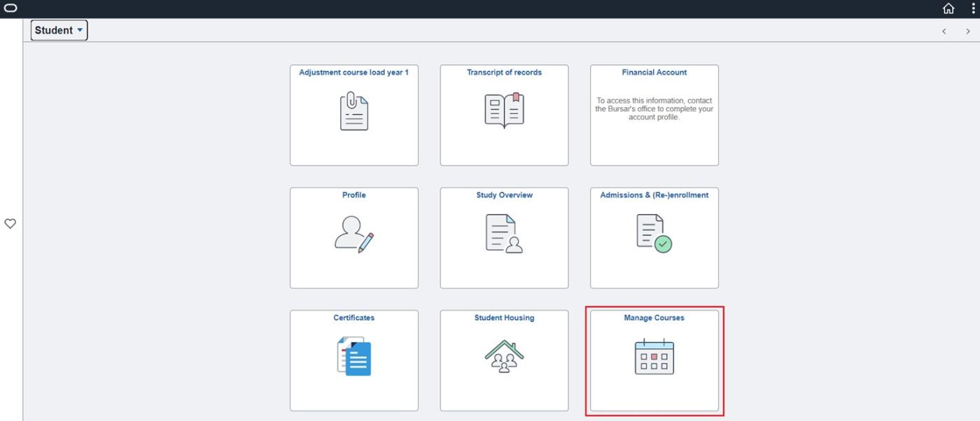
Task: Click the clipboard icon on Adjustment course load tile
Action: (x=354, y=112)
